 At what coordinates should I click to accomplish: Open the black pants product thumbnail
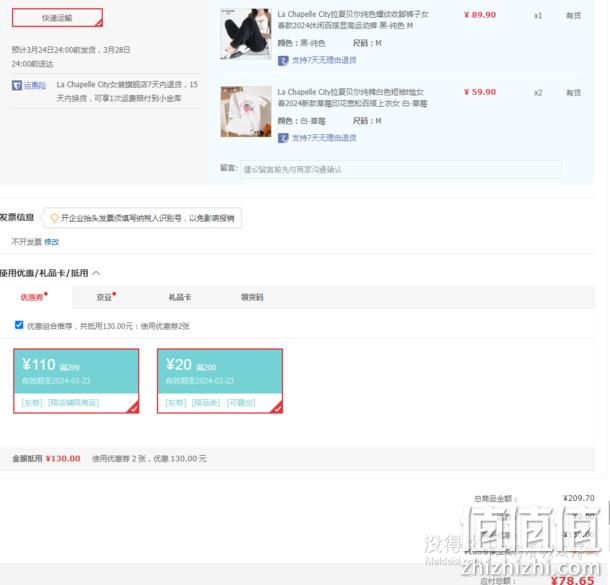click(246, 34)
